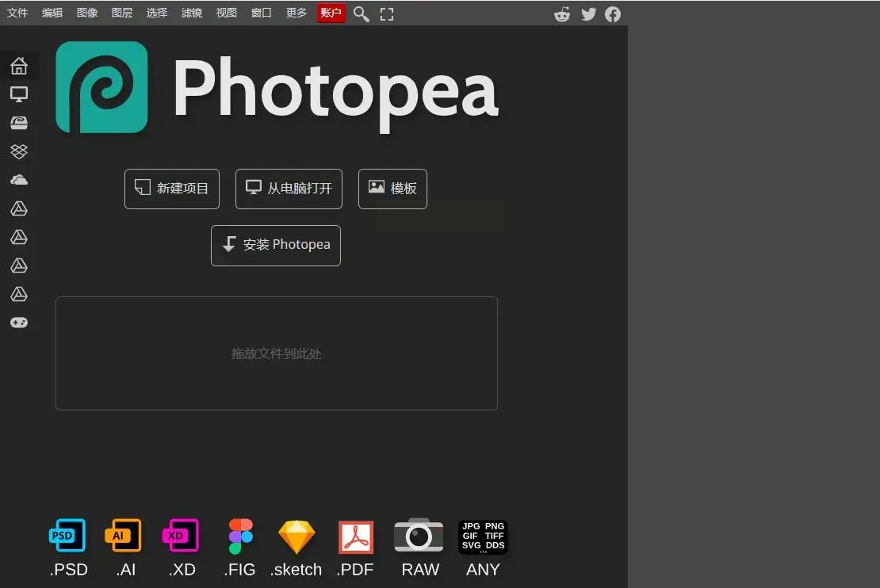
Task: Open the first Google Drive icon in sidebar
Action: pyautogui.click(x=19, y=208)
